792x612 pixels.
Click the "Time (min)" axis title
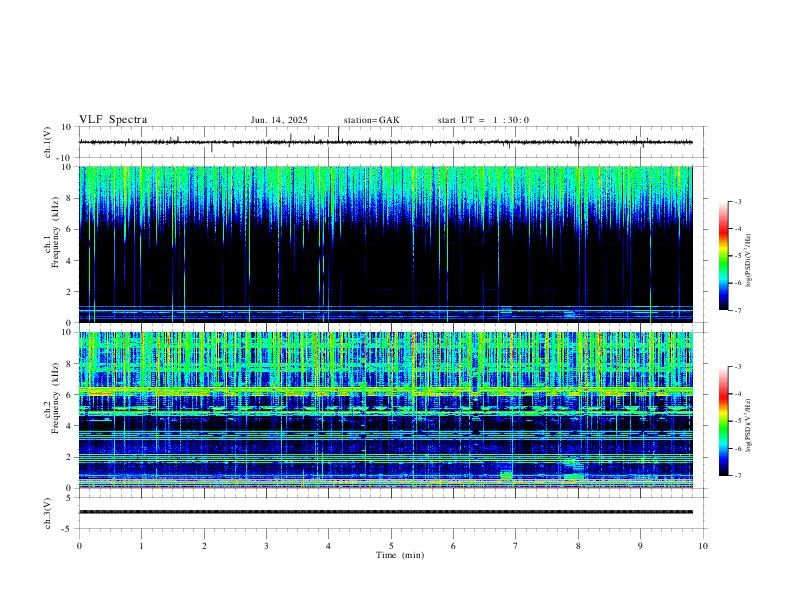click(400, 555)
